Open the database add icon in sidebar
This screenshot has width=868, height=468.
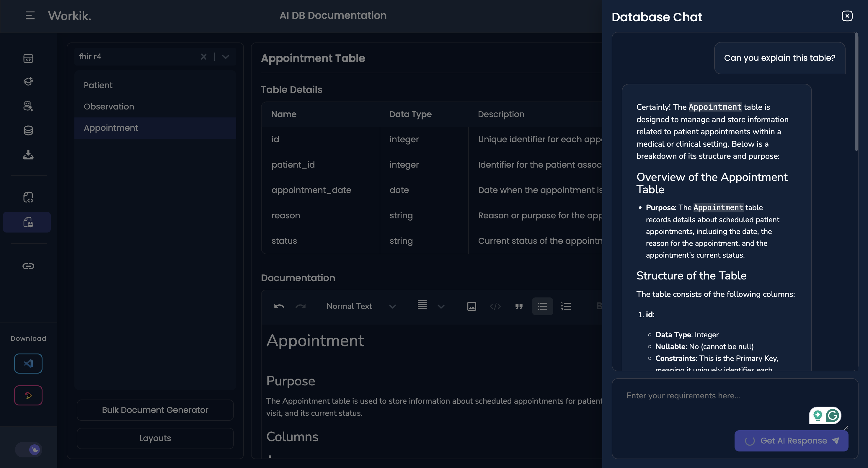[28, 106]
